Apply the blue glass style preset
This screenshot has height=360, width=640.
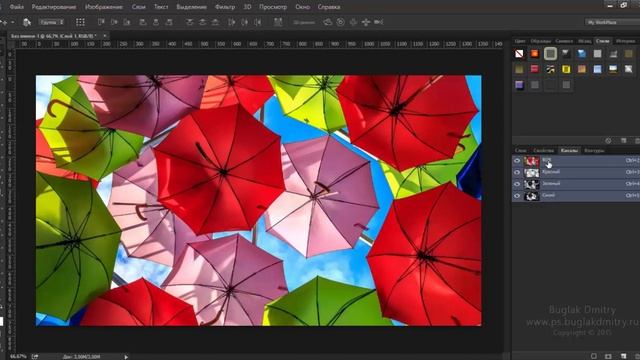(x=582, y=53)
